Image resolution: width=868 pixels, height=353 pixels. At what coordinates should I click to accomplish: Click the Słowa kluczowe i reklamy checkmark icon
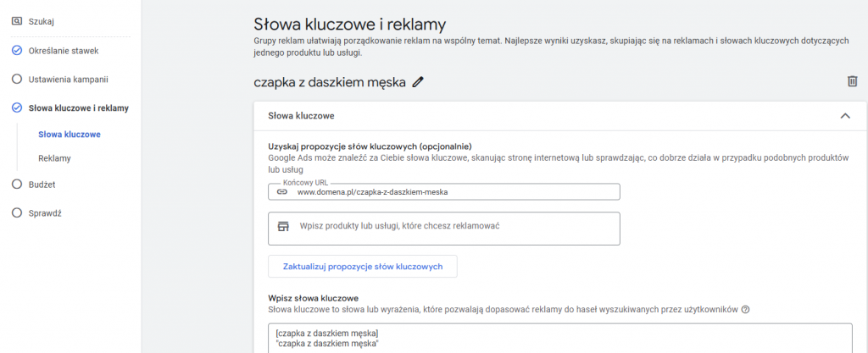(x=17, y=108)
